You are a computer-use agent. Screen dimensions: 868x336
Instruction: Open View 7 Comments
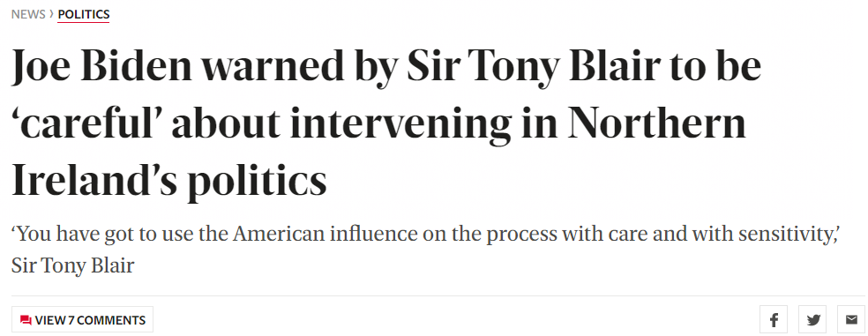(x=83, y=319)
